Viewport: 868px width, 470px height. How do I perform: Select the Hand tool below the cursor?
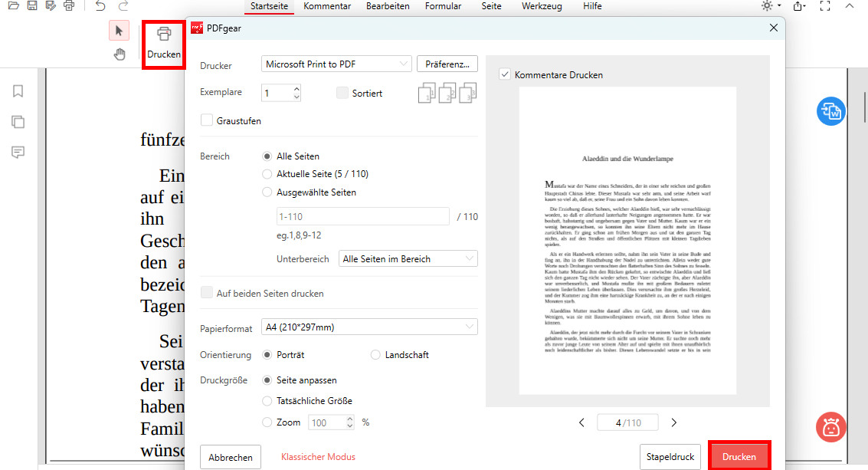(x=120, y=54)
